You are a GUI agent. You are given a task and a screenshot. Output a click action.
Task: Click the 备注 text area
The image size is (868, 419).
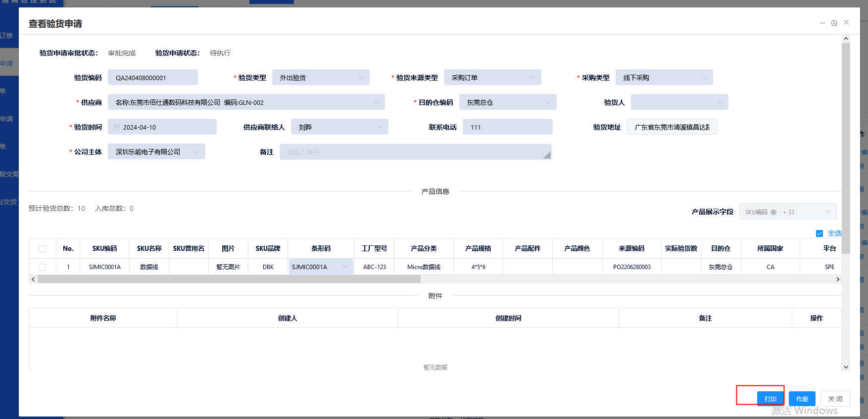415,152
